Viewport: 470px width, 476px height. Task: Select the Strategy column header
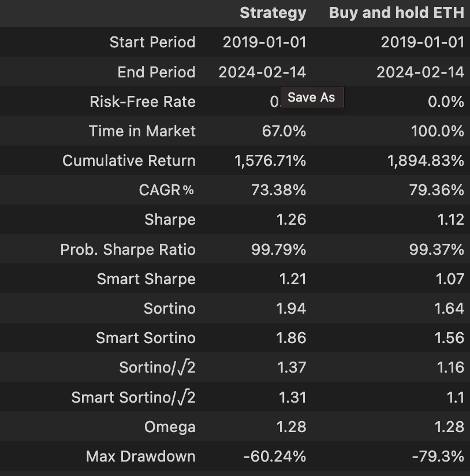[x=273, y=13]
